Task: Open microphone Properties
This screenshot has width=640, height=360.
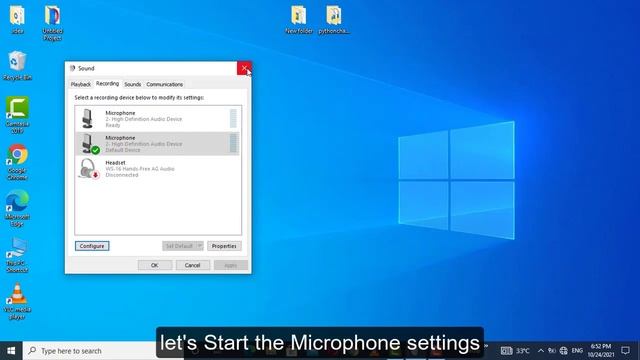Action: (224, 246)
